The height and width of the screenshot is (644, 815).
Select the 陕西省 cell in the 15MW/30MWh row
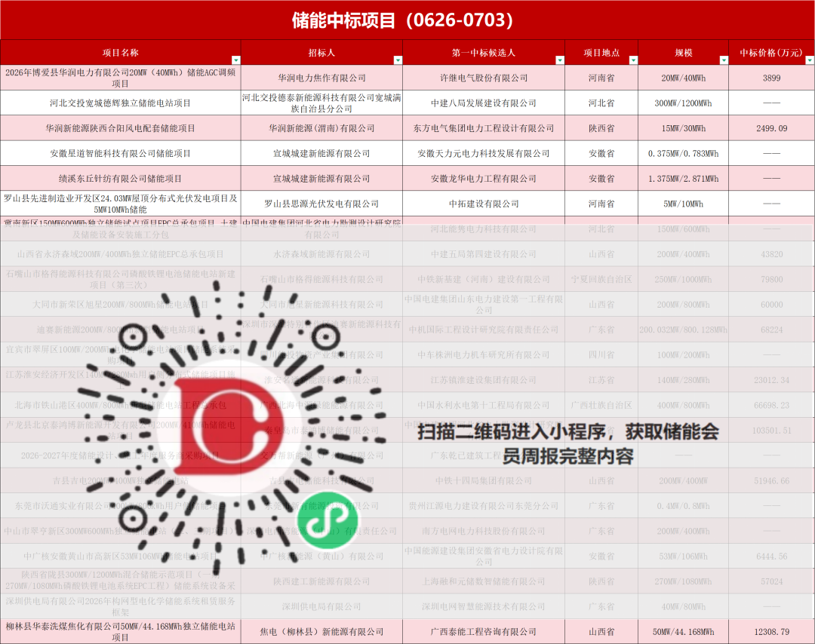click(601, 128)
